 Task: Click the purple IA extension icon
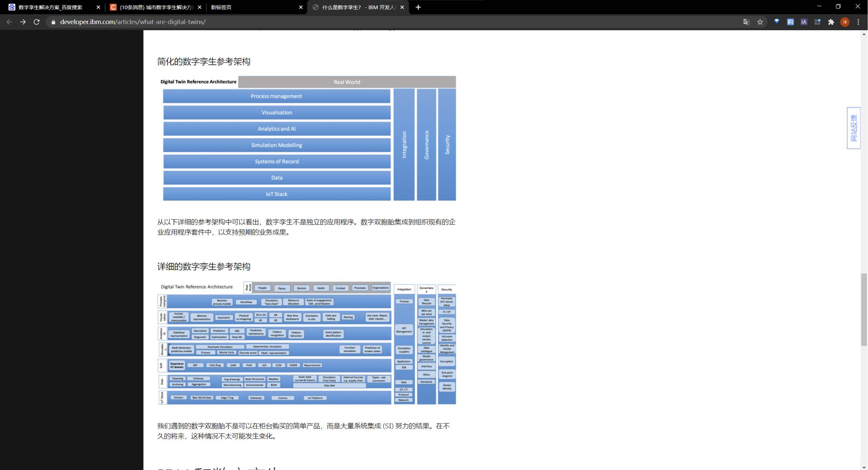(x=804, y=22)
